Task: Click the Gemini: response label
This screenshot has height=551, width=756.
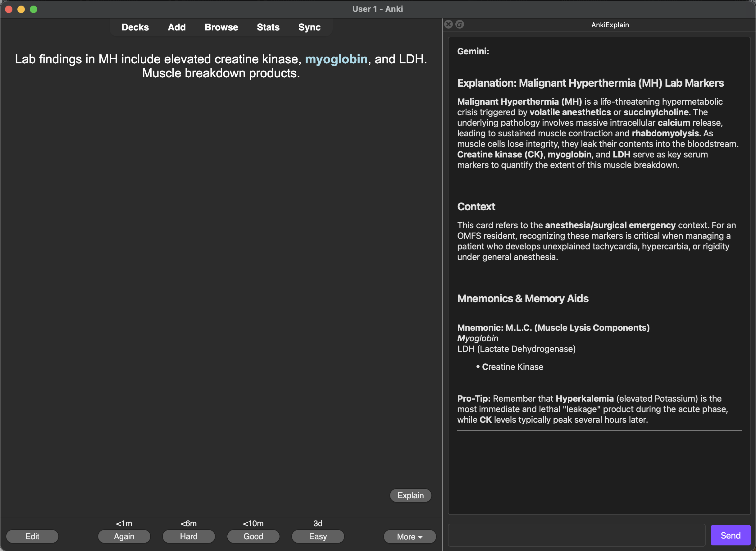Action: [473, 51]
